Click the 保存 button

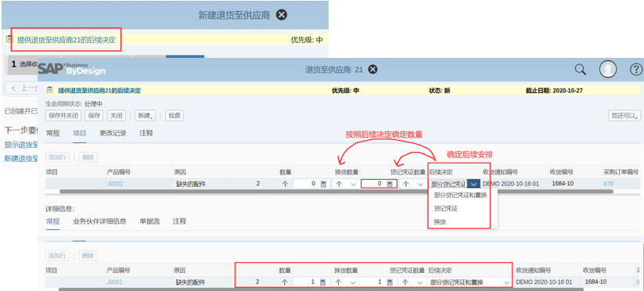[x=94, y=116]
